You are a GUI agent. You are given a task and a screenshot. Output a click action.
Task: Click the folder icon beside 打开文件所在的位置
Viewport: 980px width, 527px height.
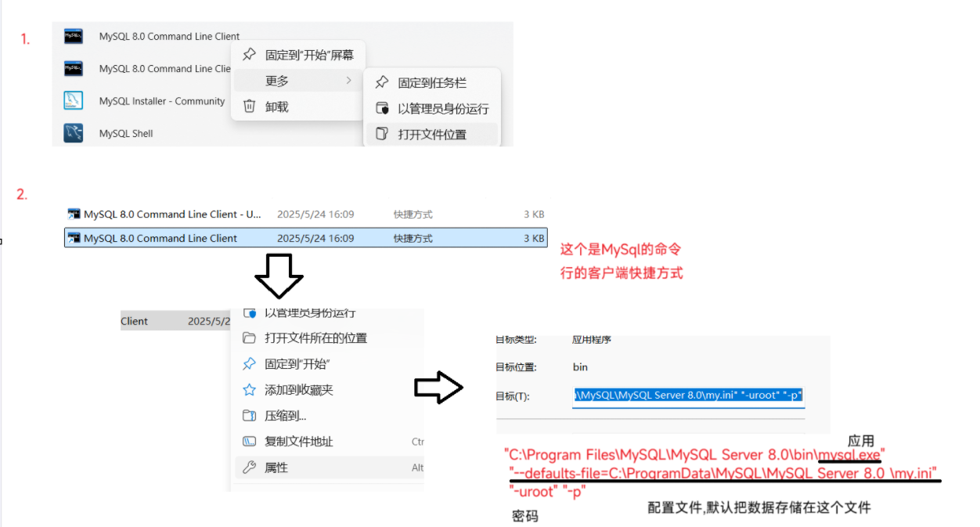[249, 338]
